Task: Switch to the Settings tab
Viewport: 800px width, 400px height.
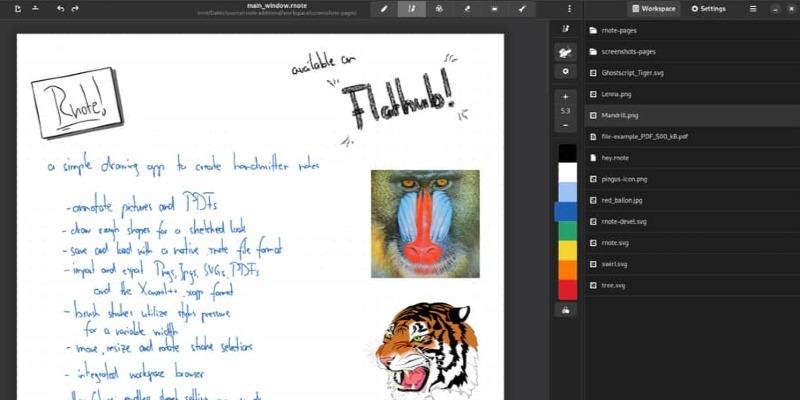Action: coord(709,9)
